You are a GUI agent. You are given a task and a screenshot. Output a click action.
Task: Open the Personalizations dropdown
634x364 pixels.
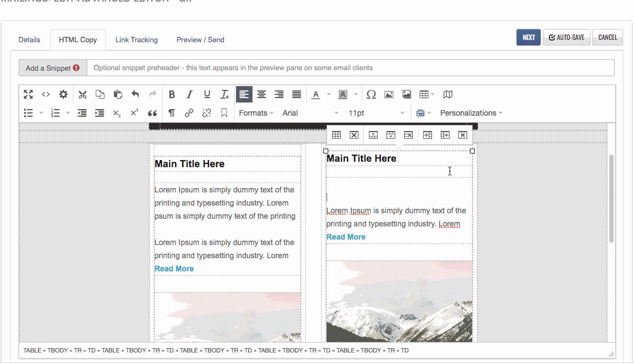(x=471, y=113)
